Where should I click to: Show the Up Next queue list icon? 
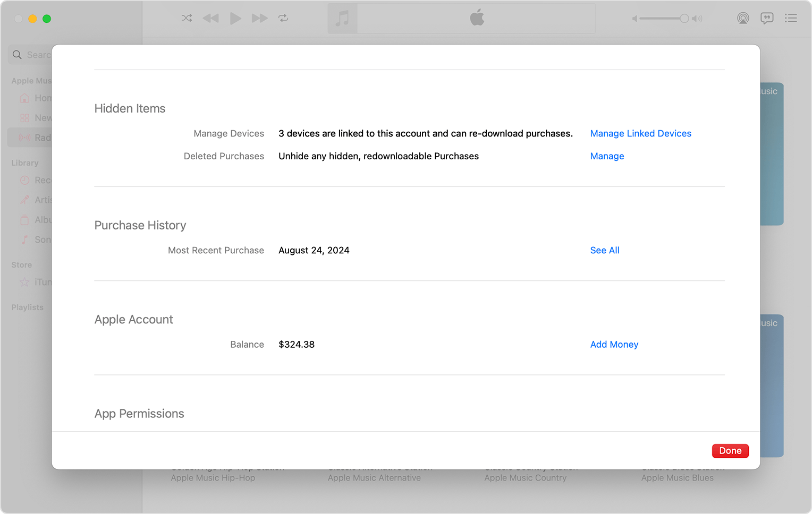(791, 18)
